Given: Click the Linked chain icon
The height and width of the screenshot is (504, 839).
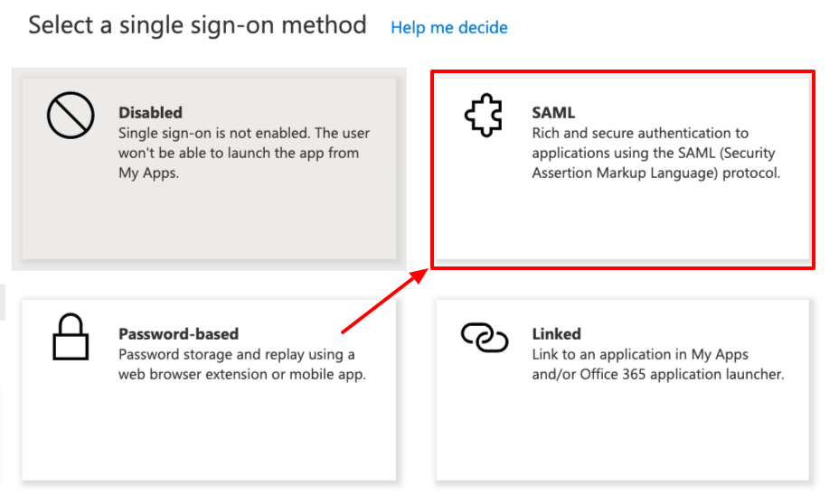Looking at the screenshot, I should (x=485, y=337).
